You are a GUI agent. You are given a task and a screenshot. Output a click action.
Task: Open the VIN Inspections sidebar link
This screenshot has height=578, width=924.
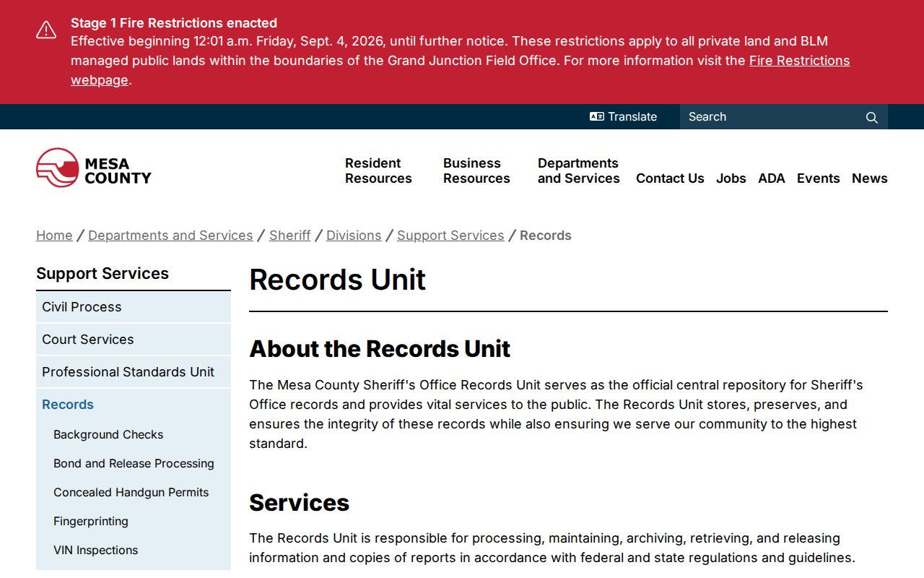[95, 550]
